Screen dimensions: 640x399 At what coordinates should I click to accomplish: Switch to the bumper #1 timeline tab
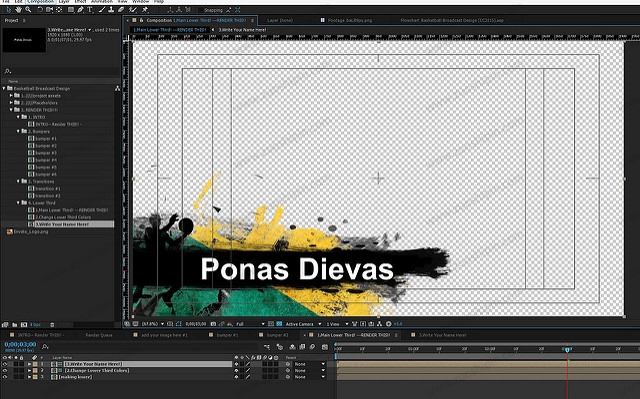pos(227,335)
